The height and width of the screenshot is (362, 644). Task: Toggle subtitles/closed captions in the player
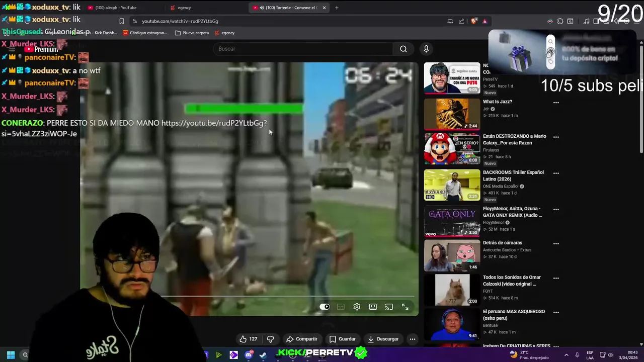(x=341, y=307)
